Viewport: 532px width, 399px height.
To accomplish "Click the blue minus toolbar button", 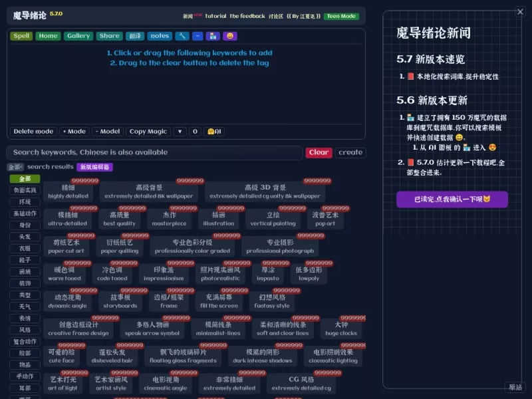I will click(x=198, y=36).
